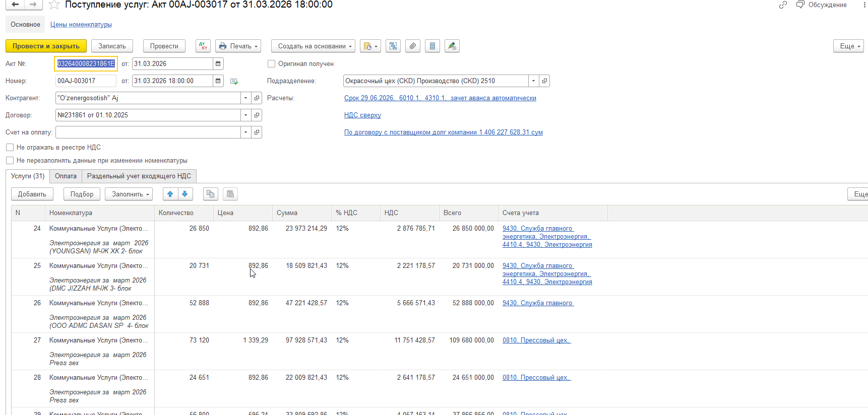This screenshot has height=415, width=868.
Task: Open the three-dot menu in the top right corner
Action: coord(864,5)
